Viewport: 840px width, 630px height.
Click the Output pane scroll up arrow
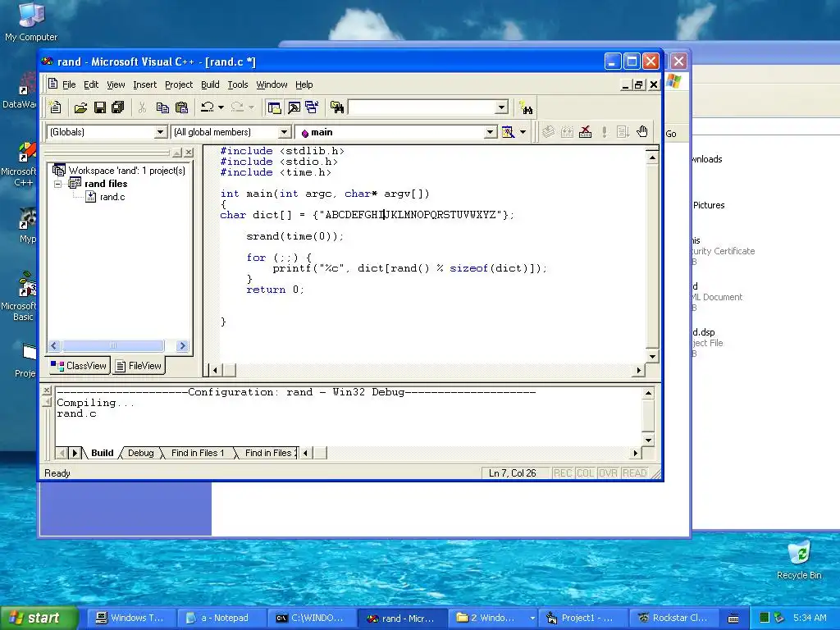(x=648, y=393)
